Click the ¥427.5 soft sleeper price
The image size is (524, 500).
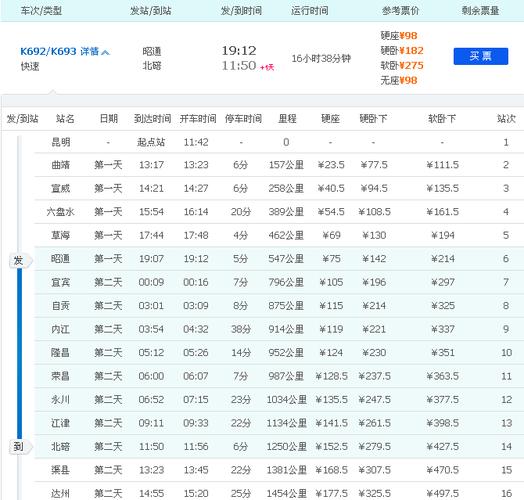coord(443,447)
